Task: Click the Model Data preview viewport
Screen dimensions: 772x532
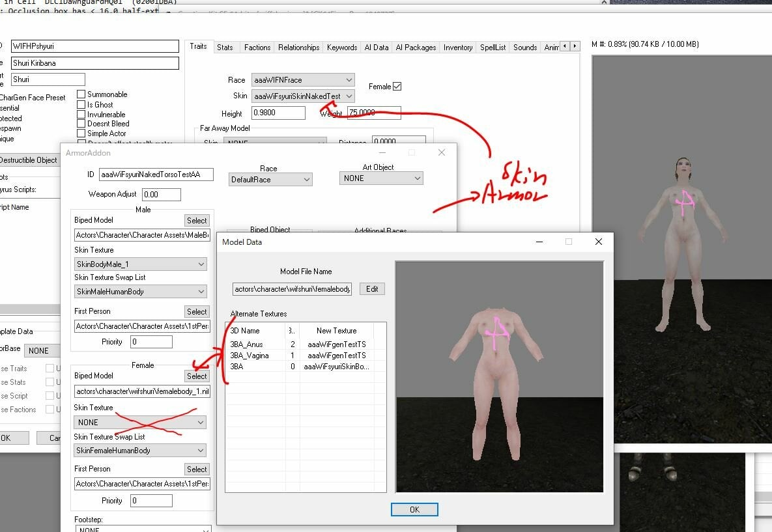Action: (x=500, y=376)
